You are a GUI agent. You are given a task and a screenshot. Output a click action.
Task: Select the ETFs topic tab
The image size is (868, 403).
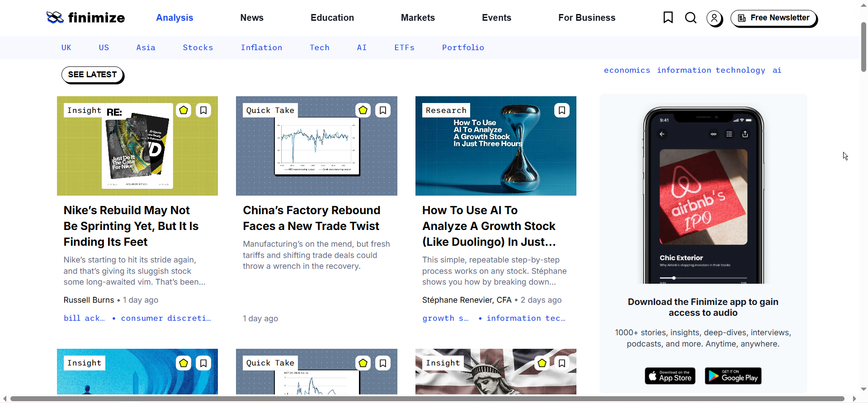[x=404, y=47]
